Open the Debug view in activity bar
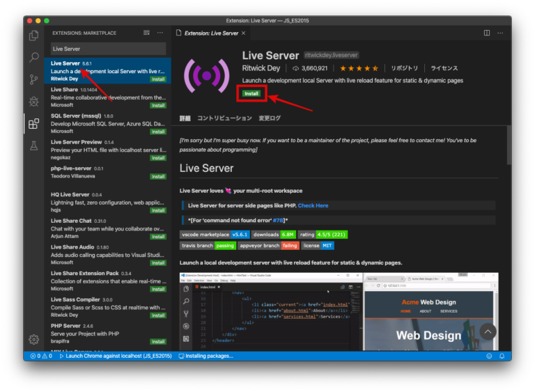Screen dimensions: 535x392 coord(33,102)
